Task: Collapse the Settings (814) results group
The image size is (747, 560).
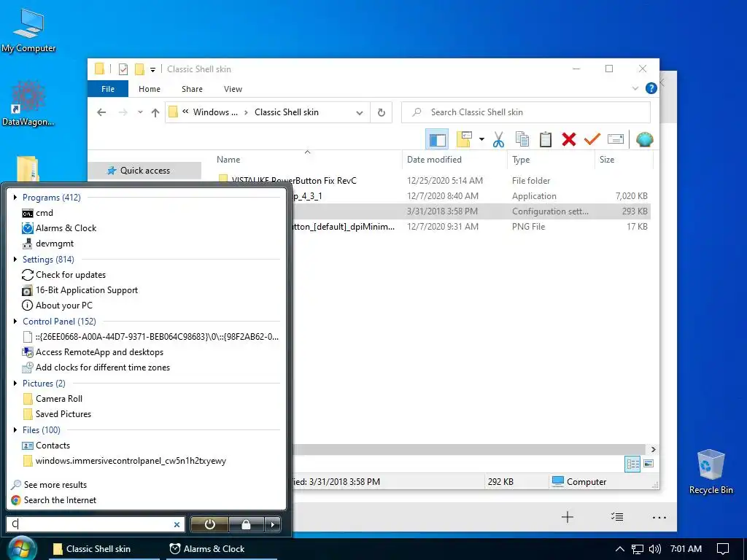Action: click(x=15, y=259)
